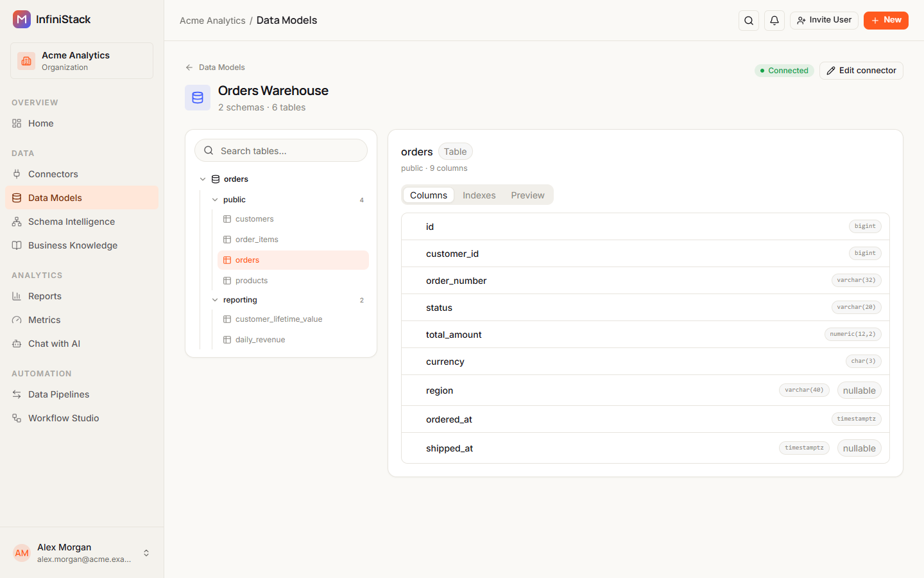Open notifications bell icon

[774, 21]
